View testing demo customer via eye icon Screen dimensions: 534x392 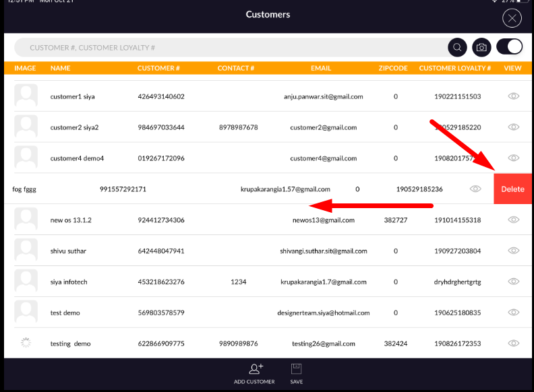pyautogui.click(x=513, y=344)
